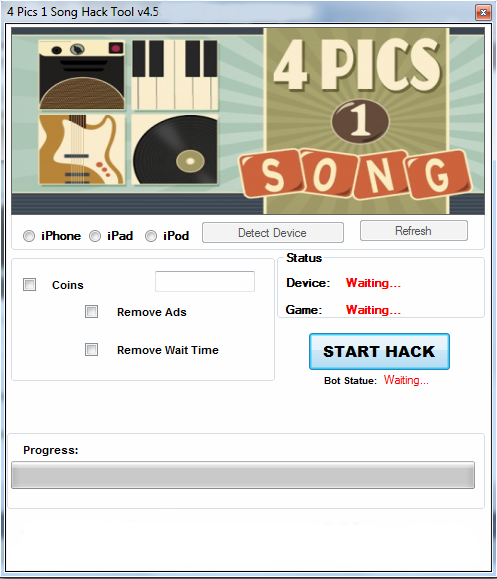The image size is (497, 579).
Task: Enable the Coins checkbox
Action: click(30, 285)
